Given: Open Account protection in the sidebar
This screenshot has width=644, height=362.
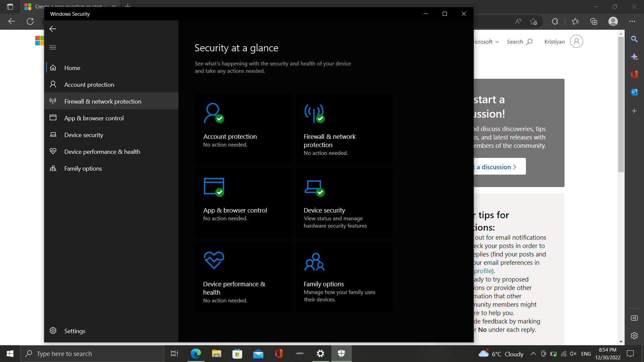Looking at the screenshot, I should click(x=111, y=84).
